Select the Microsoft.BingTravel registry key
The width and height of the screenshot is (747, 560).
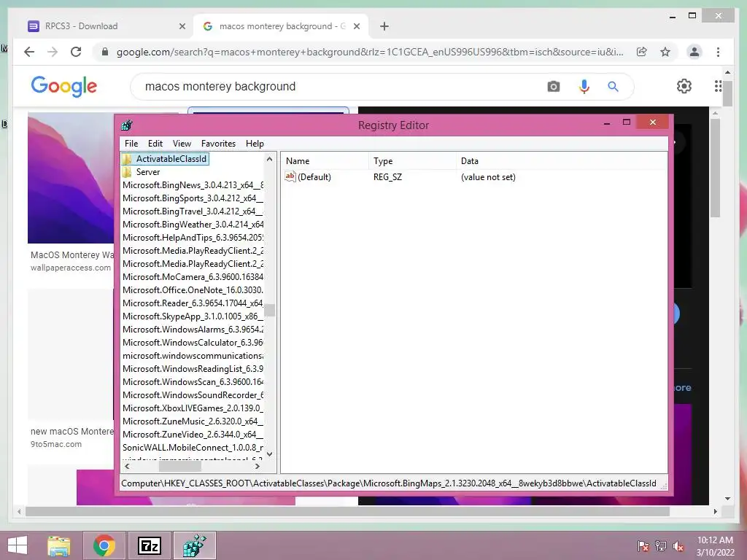(193, 211)
